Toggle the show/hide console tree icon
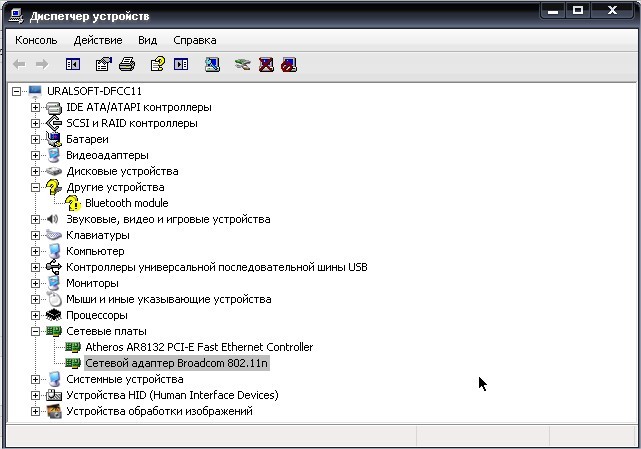 [x=73, y=64]
